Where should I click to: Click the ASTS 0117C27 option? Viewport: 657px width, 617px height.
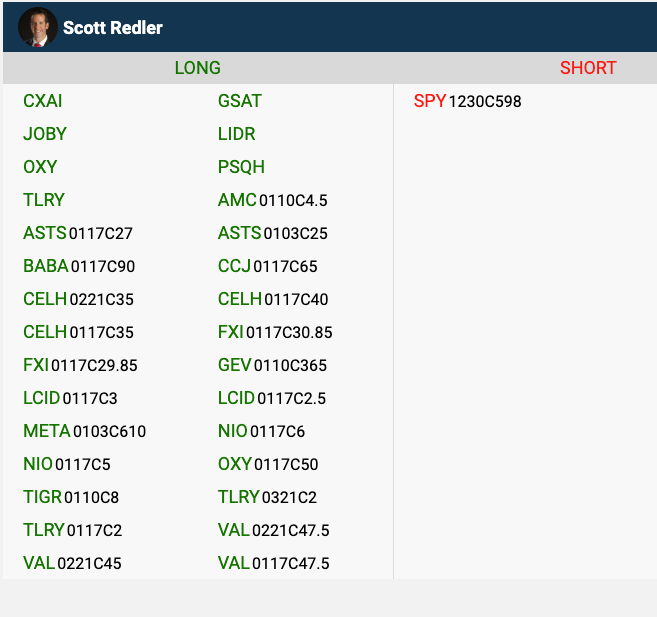click(78, 233)
